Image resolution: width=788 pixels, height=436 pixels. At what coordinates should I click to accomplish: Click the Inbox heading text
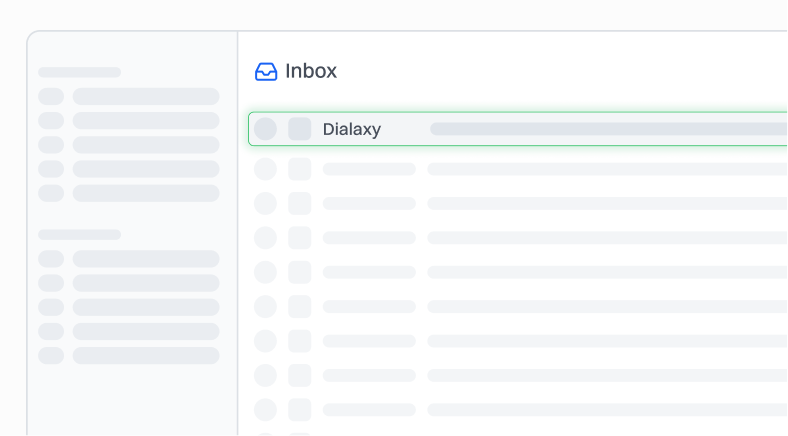coord(311,71)
